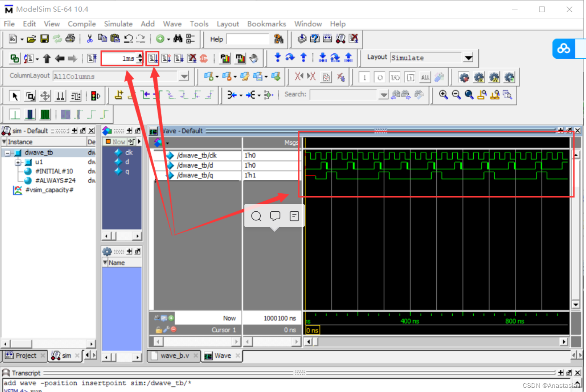This screenshot has width=586, height=392.
Task: Click the up arrow navigation icon
Action: point(47,58)
